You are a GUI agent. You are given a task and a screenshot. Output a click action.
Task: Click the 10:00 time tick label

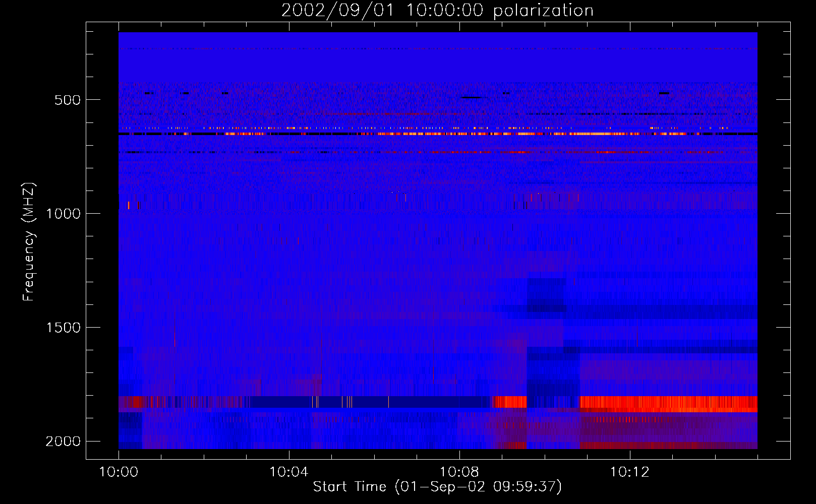coord(119,472)
